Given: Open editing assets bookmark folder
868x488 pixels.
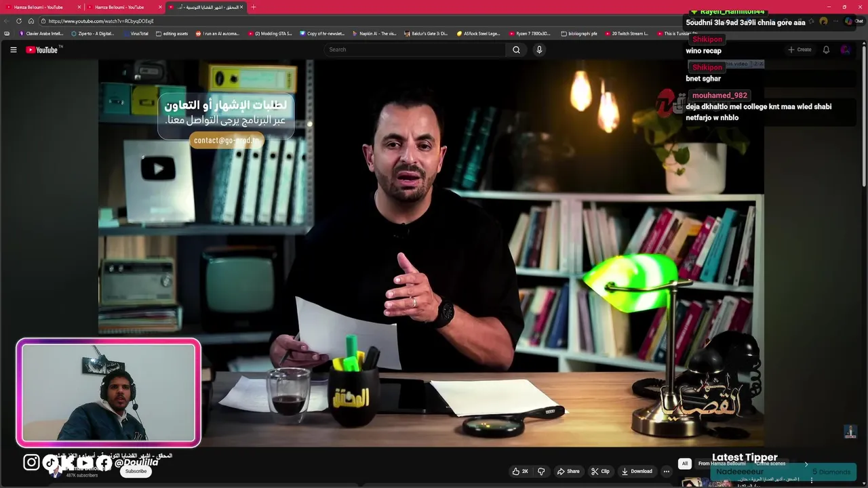Looking at the screenshot, I should (x=172, y=33).
